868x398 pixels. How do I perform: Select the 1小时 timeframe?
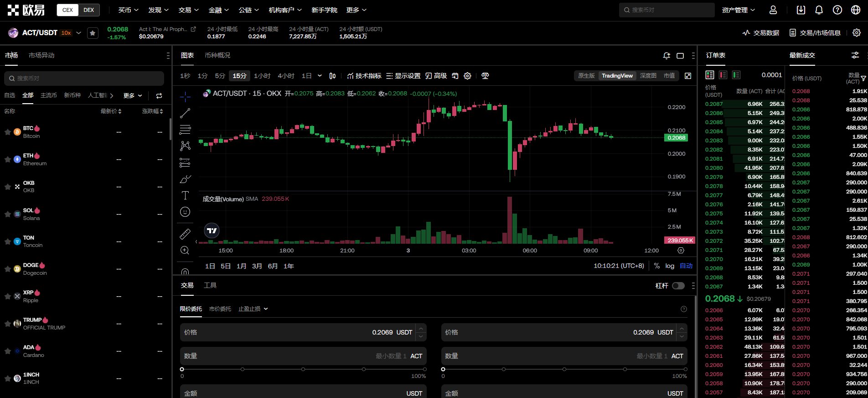pos(262,76)
